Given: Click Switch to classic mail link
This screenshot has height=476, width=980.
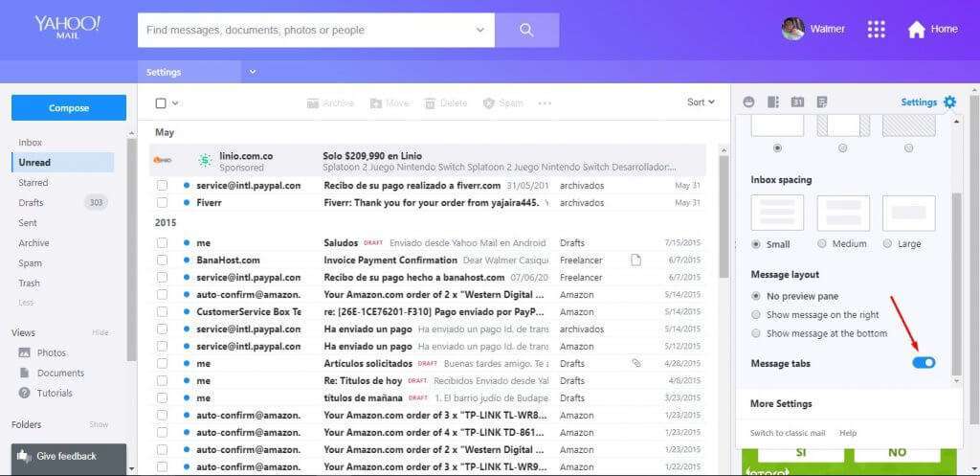Looking at the screenshot, I should click(788, 433).
